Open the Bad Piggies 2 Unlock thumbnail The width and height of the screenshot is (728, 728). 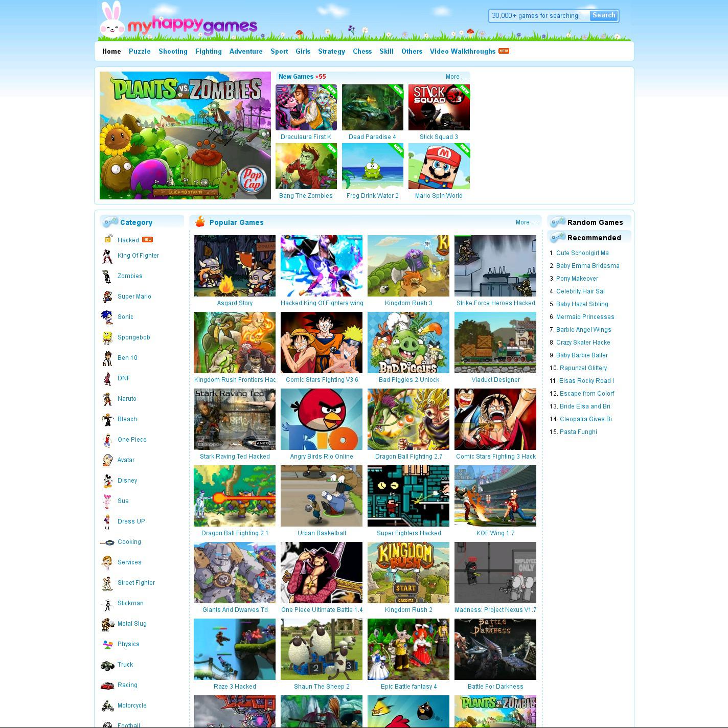(x=408, y=343)
